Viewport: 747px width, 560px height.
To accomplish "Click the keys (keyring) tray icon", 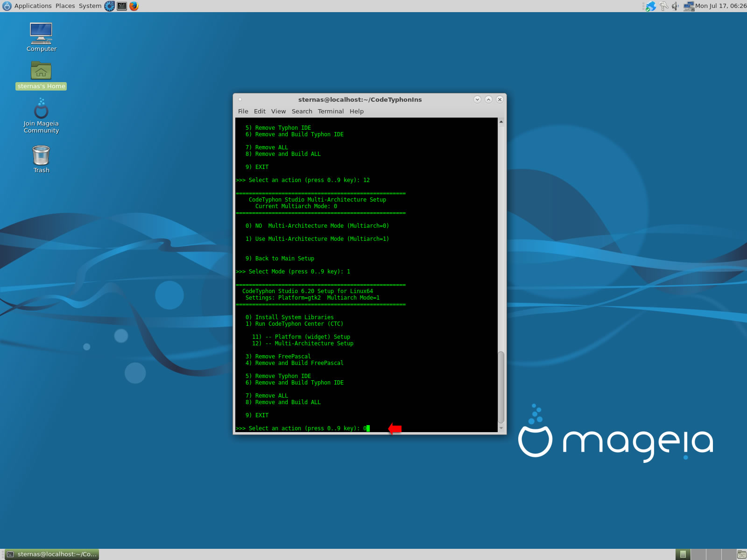I will pyautogui.click(x=663, y=6).
